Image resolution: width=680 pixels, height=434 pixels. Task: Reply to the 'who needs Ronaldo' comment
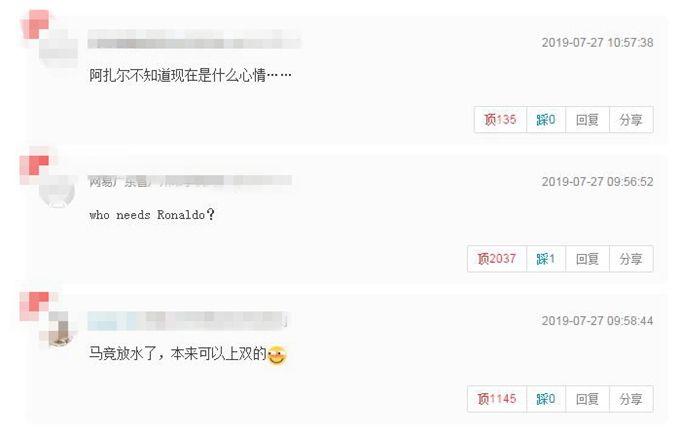pyautogui.click(x=588, y=259)
